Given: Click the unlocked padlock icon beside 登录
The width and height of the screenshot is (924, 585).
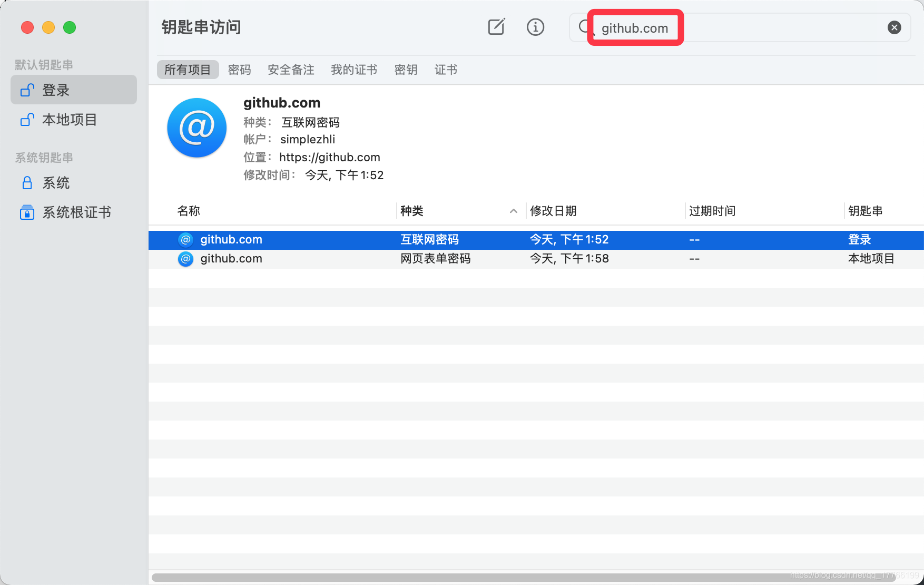Looking at the screenshot, I should (27, 90).
